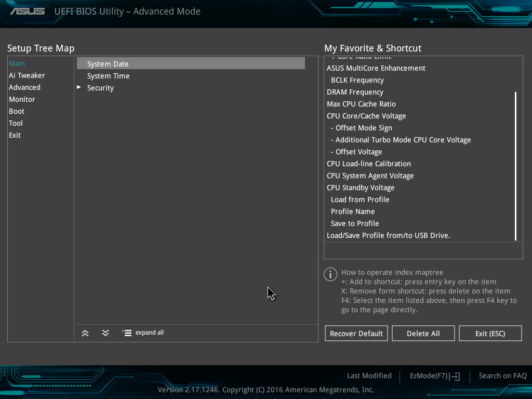The height and width of the screenshot is (399, 532).
Task: Click the information circle icon
Action: click(x=330, y=274)
